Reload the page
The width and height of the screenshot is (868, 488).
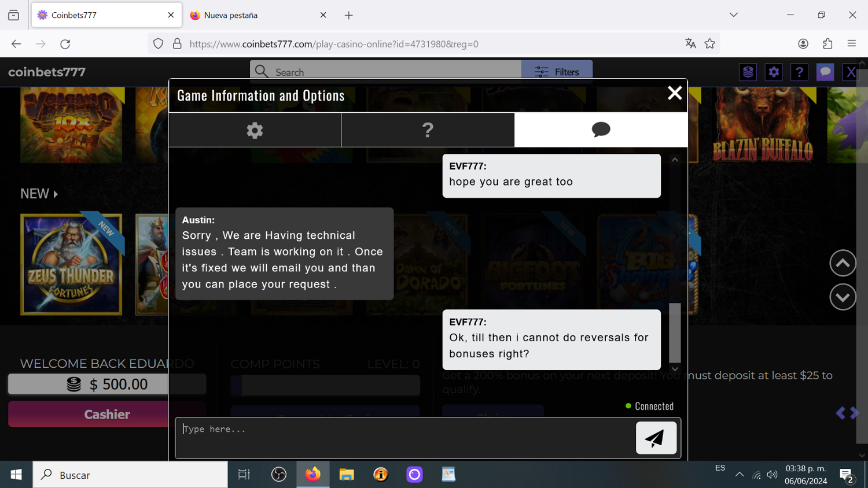pyautogui.click(x=65, y=44)
